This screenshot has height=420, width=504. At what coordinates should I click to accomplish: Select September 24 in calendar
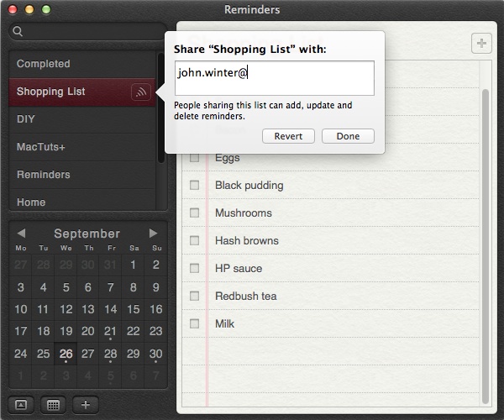pyautogui.click(x=20, y=354)
